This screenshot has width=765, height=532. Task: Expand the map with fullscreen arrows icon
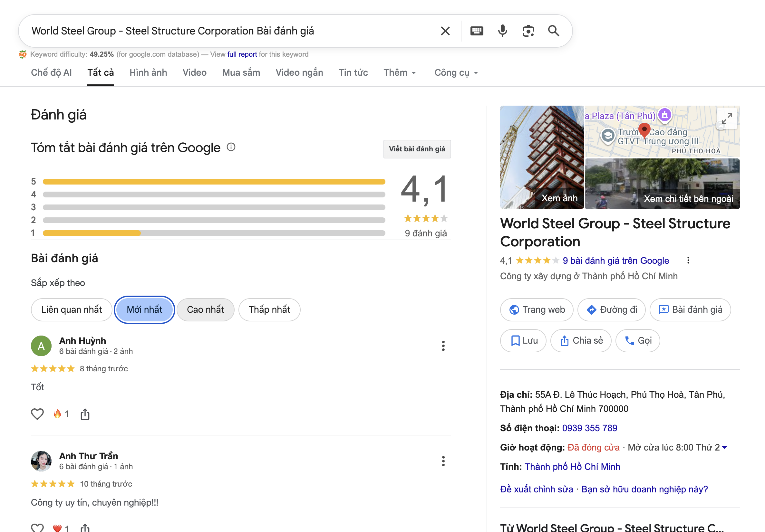pos(727,118)
